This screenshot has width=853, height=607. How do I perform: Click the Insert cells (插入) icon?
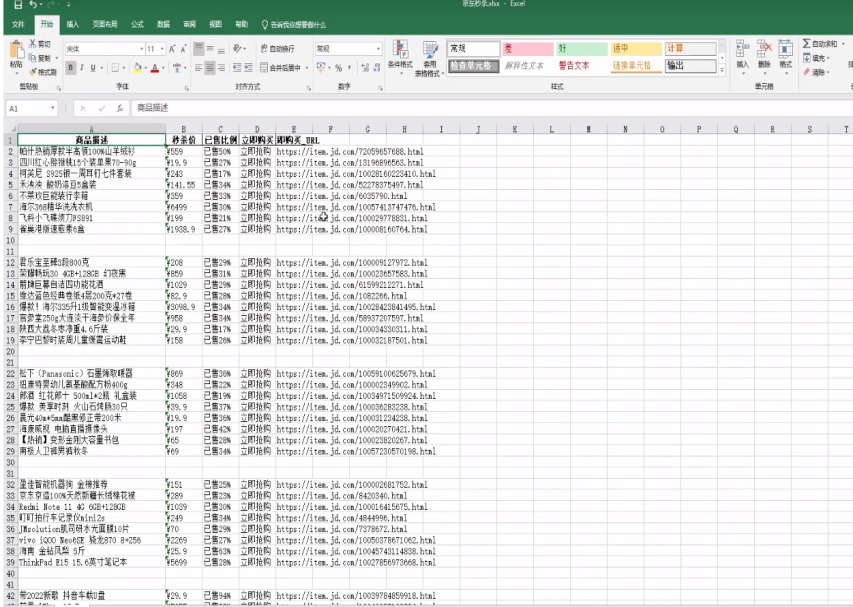(x=743, y=49)
